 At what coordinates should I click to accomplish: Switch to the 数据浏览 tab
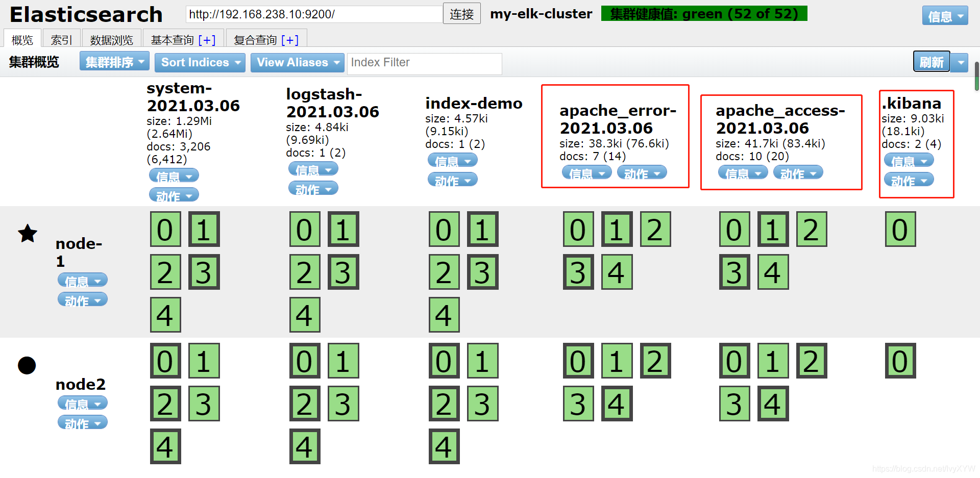[111, 39]
